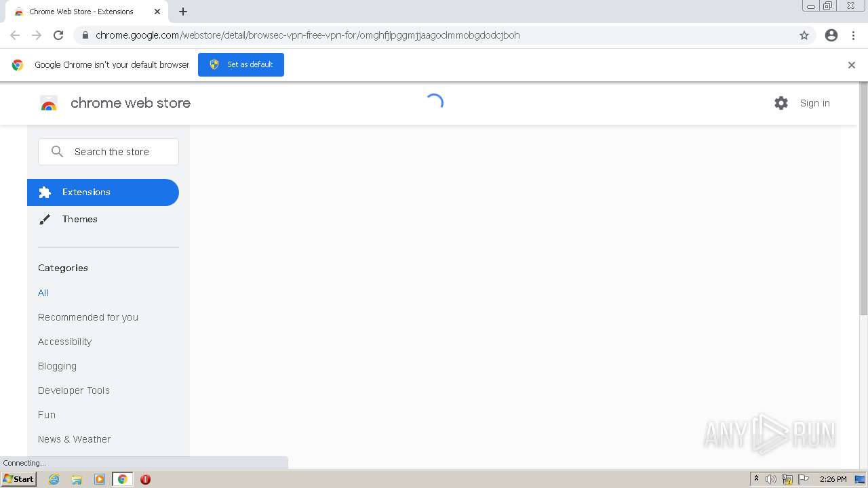Dismiss the default browser notification bar

coord(852,65)
